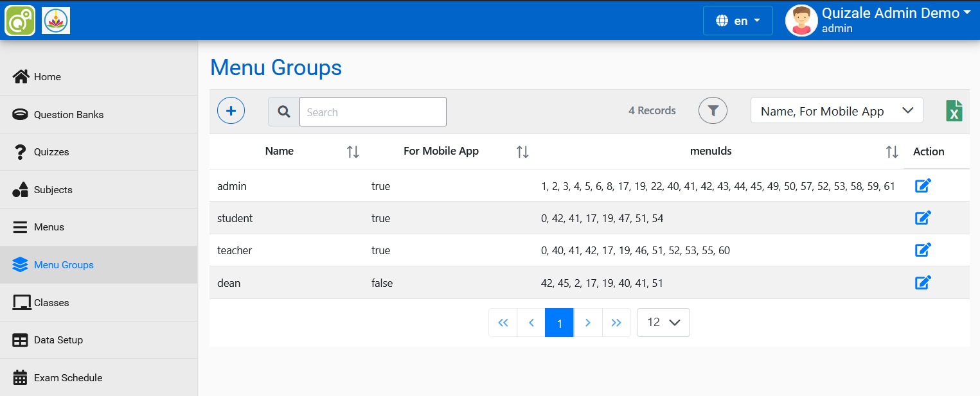Export menu groups to Excel
This screenshot has width=980, height=396.
point(954,110)
